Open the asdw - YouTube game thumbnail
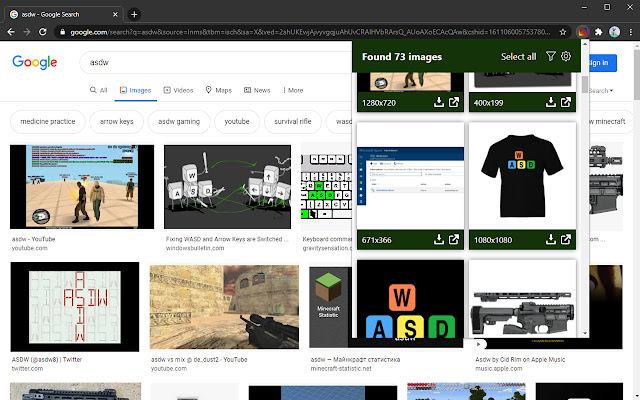Screen dimensions: 640x400 (x=82, y=187)
